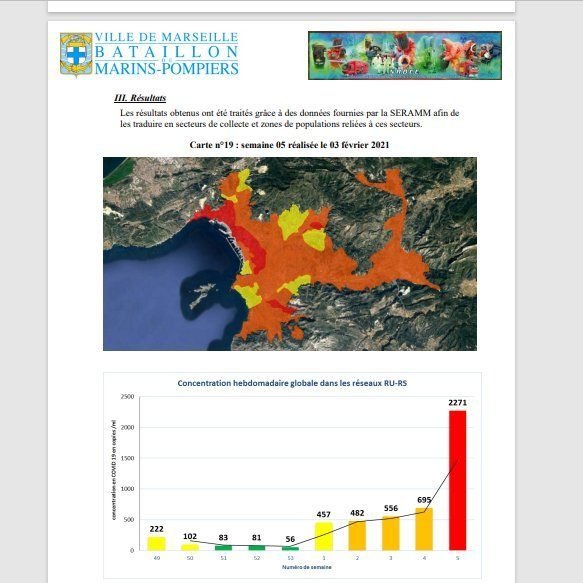
Task: Click the orange bar labeled 482
Action: coord(357,535)
